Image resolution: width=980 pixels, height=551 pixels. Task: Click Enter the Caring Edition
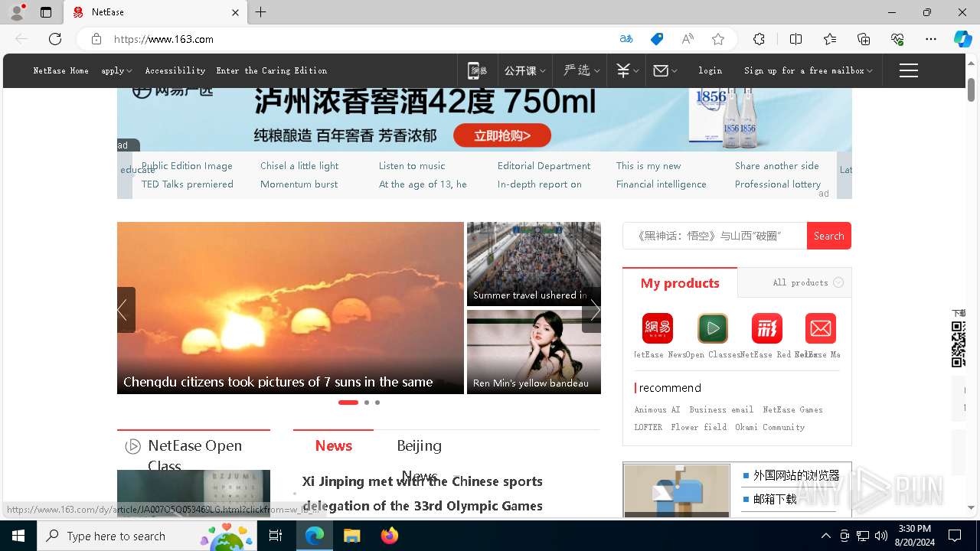click(x=272, y=70)
